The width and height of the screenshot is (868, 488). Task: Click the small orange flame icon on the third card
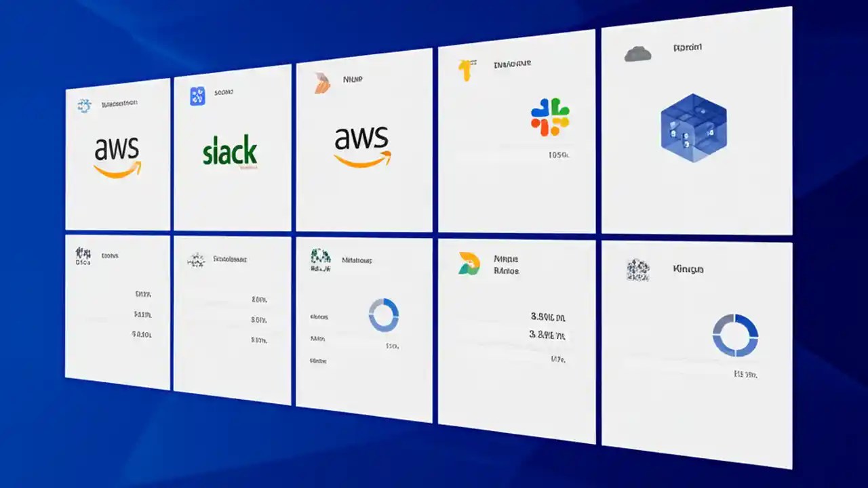[x=321, y=81]
